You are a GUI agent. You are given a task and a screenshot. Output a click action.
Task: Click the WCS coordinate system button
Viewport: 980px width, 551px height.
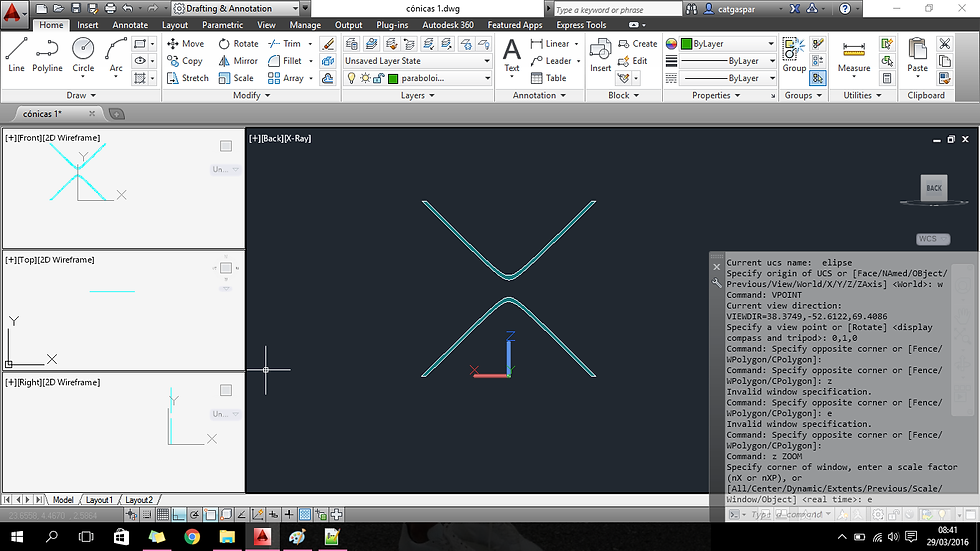coord(933,239)
